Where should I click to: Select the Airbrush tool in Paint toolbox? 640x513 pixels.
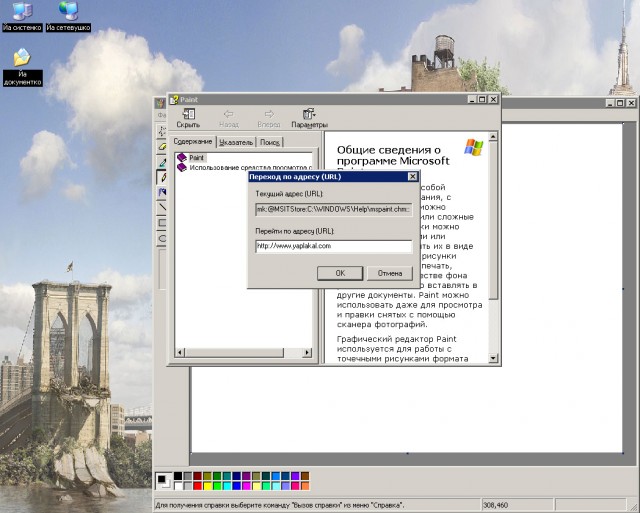[162, 192]
